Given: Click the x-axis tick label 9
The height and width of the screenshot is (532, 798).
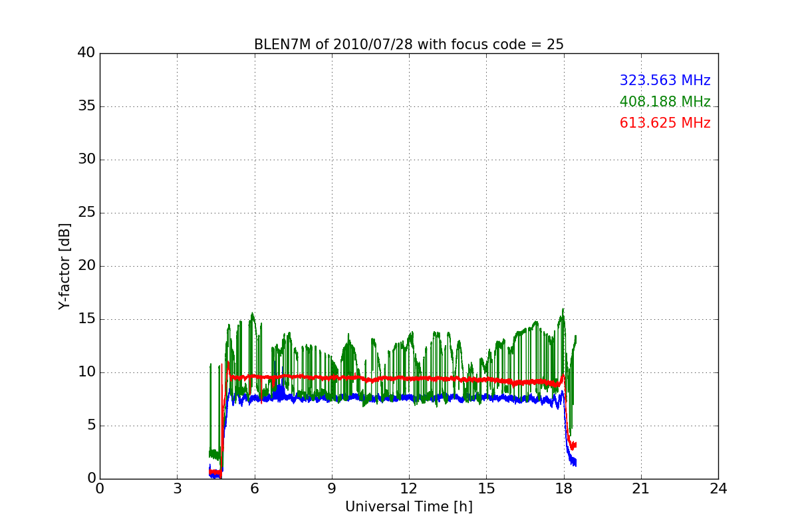Looking at the screenshot, I should pyautogui.click(x=332, y=488).
